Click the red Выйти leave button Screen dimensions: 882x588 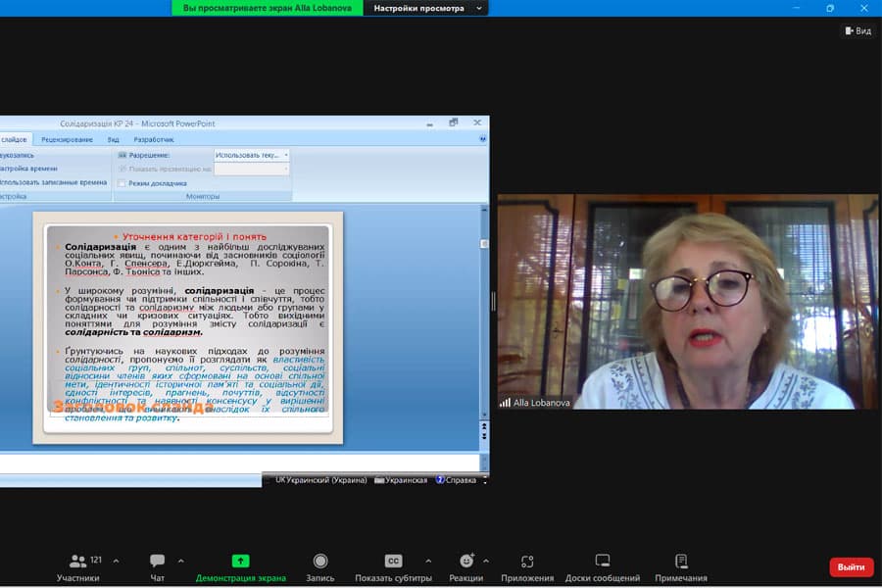851,567
